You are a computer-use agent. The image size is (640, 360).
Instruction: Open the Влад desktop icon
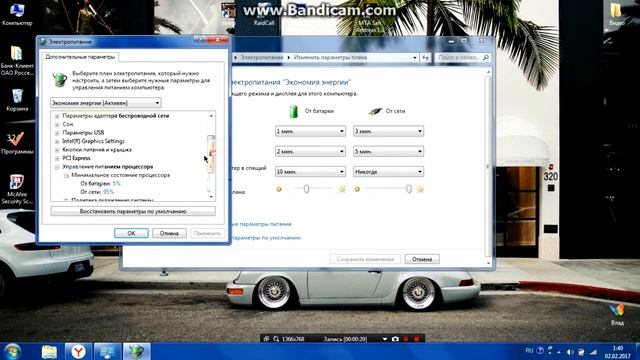point(617,314)
